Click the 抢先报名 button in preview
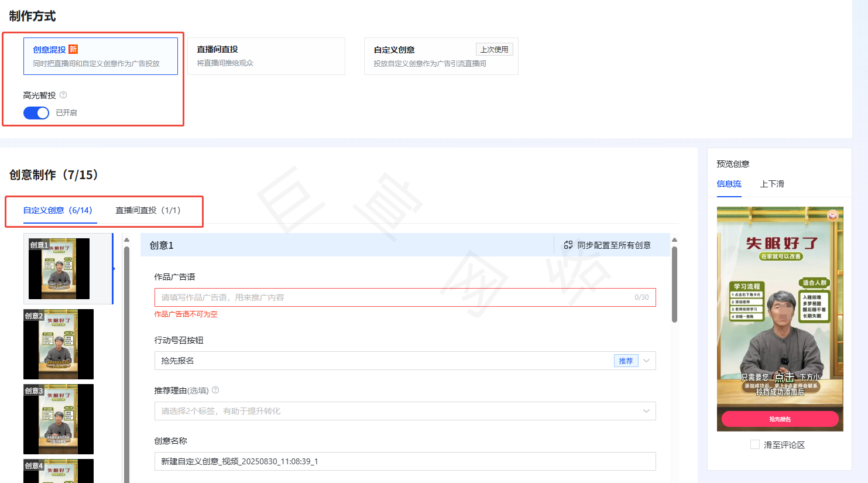The width and height of the screenshot is (868, 483). (779, 419)
